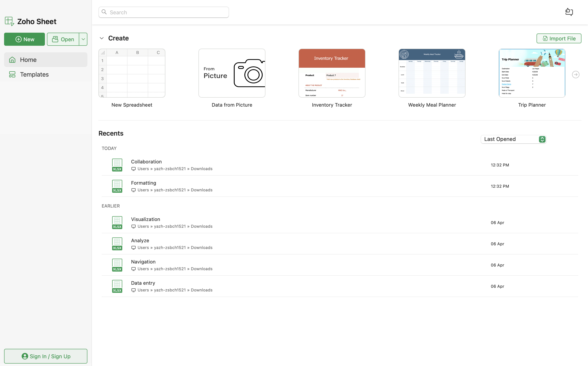
Task: Click the feedback thumbs icon at top right
Action: pyautogui.click(x=569, y=12)
